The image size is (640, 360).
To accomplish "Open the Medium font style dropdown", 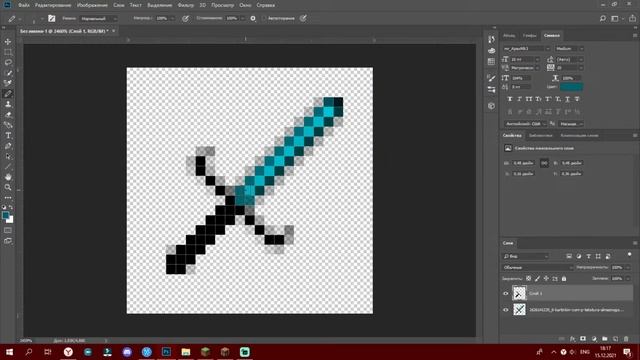I will (x=569, y=49).
